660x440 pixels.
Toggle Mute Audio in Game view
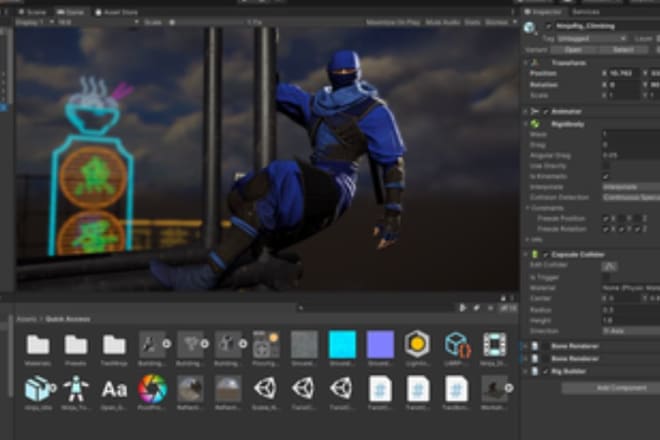442,22
